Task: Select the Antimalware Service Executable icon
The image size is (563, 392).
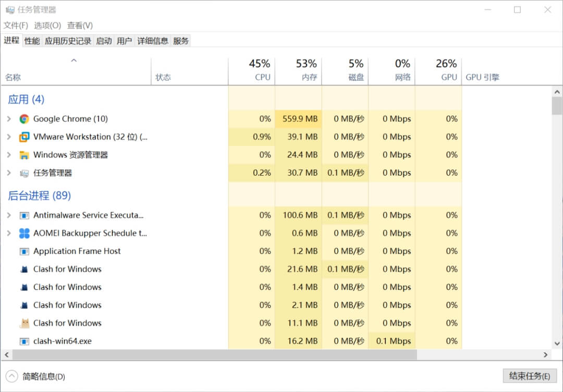Action: click(24, 215)
